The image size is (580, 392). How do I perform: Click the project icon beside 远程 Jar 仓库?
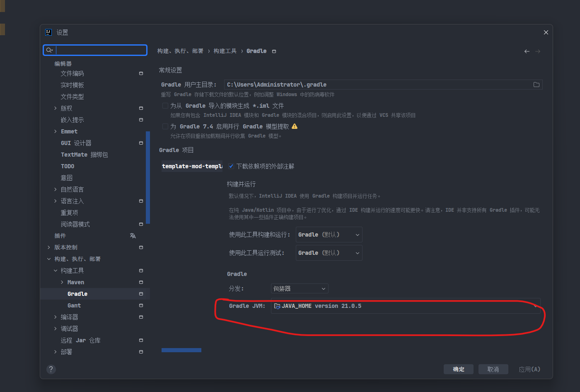(x=141, y=340)
